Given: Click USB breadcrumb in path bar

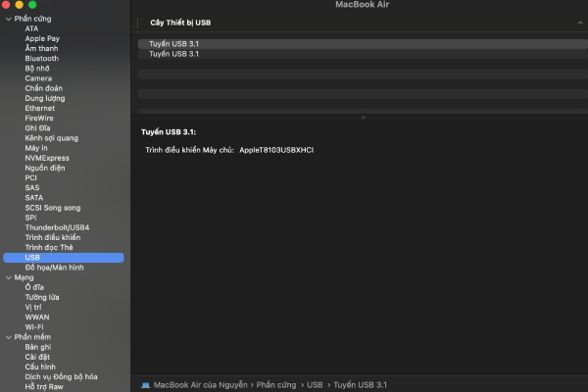Looking at the screenshot, I should [x=315, y=385].
